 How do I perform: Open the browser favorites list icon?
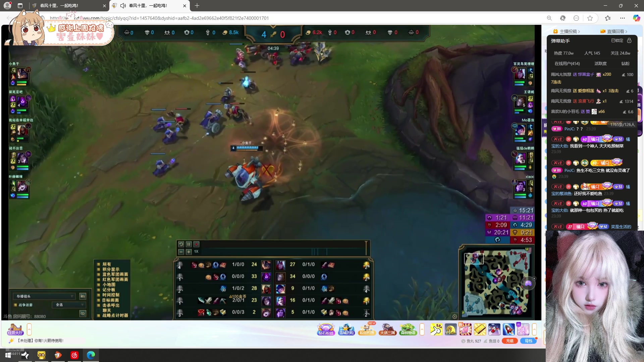[608, 18]
